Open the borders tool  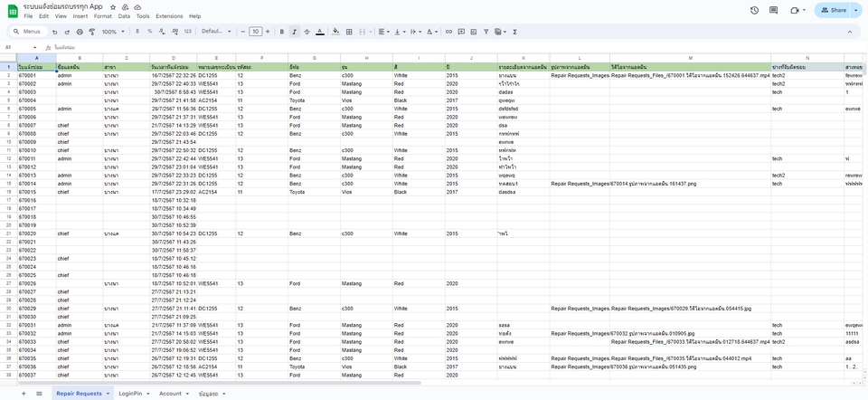pos(349,32)
